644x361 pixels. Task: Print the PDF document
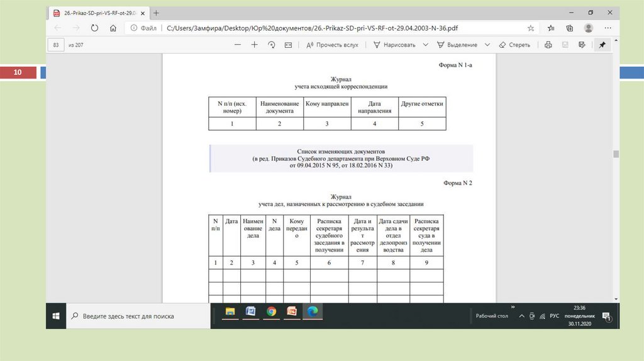click(548, 45)
